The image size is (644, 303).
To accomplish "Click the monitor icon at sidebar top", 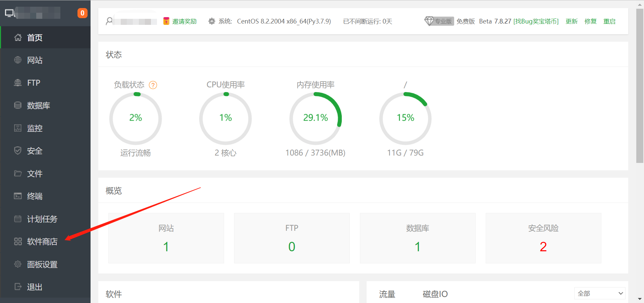I will click(10, 13).
